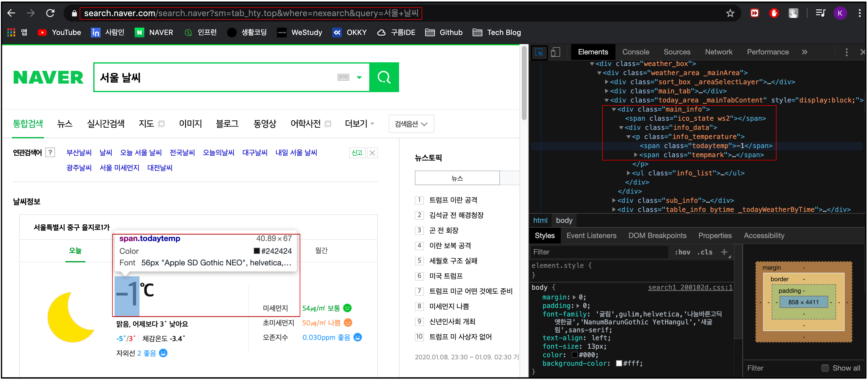Click the inspect element picker icon
This screenshot has height=380, width=868.
pos(539,52)
